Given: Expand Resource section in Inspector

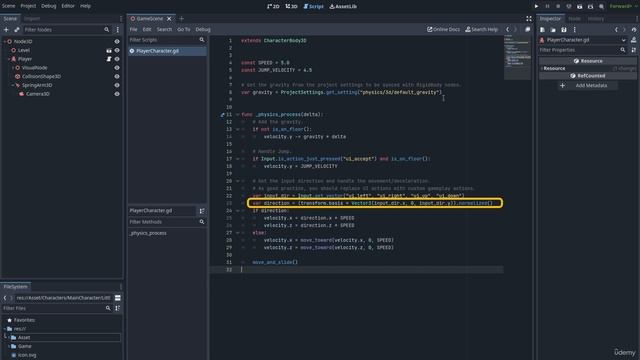Looking at the screenshot, I should [x=554, y=68].
